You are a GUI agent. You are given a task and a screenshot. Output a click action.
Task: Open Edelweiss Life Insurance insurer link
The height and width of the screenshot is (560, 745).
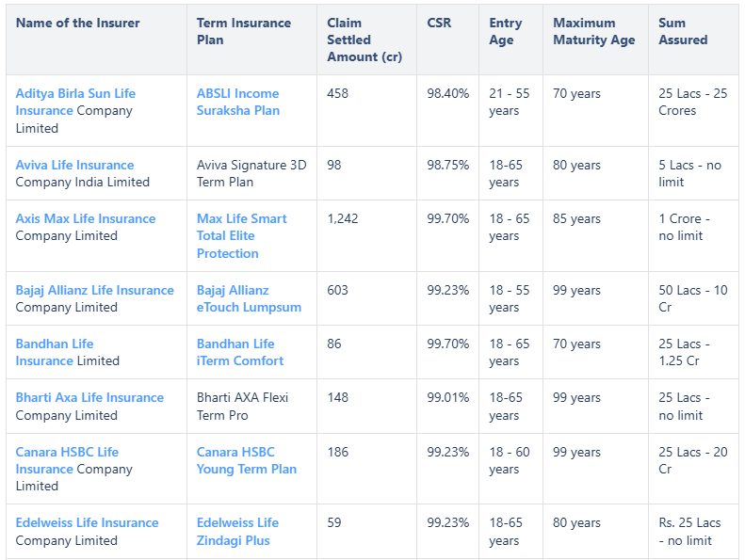(87, 522)
